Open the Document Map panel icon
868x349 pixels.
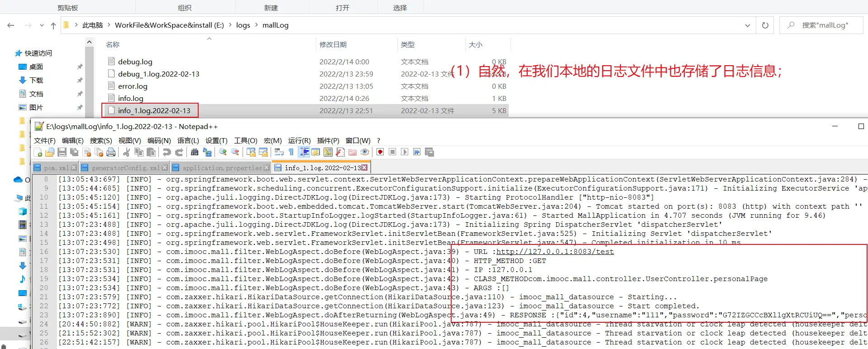coord(328,152)
